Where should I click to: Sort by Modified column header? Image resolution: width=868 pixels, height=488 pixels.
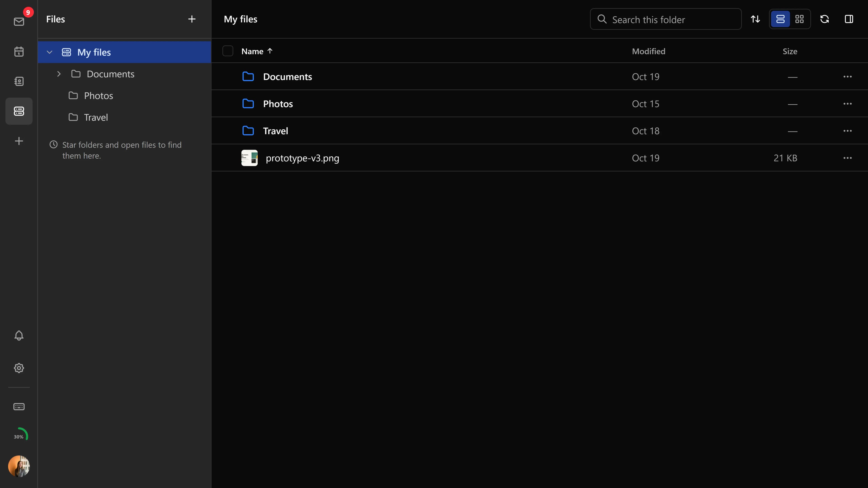tap(648, 51)
